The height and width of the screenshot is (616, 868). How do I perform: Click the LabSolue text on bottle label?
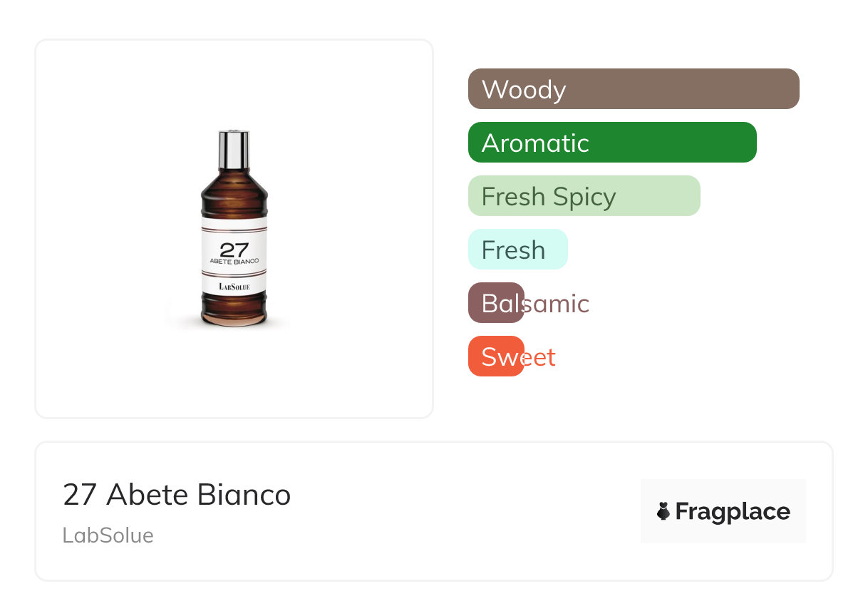(x=234, y=287)
